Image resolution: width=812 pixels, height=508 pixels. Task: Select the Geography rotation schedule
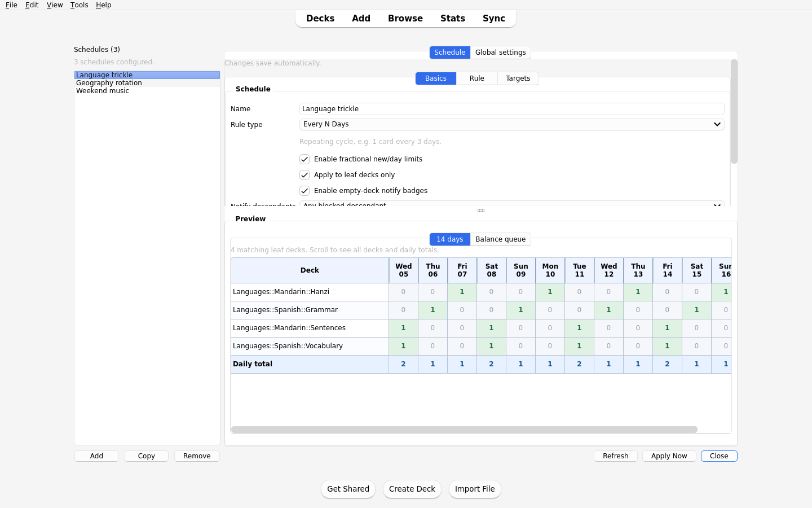tap(147, 83)
